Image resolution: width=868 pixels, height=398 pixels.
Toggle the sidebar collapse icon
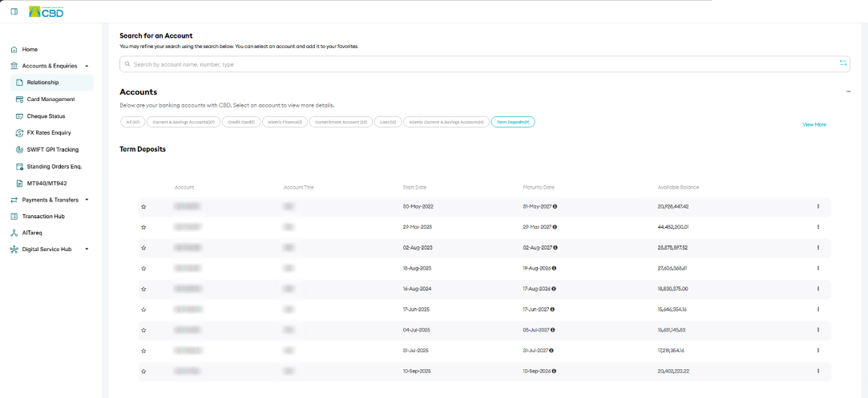tap(14, 11)
